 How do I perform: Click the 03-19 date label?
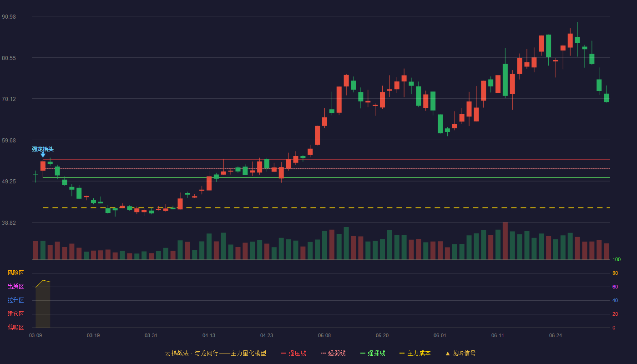tap(93, 335)
